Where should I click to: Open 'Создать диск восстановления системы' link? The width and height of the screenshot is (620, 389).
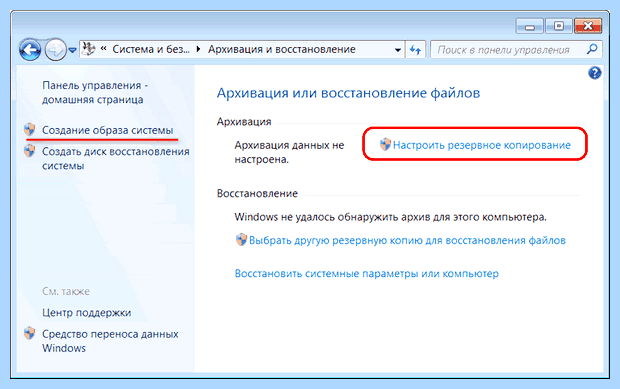[x=115, y=159]
